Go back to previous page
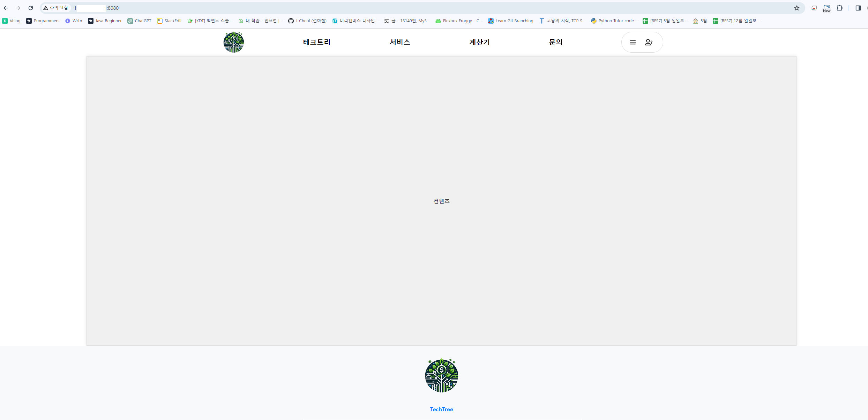Viewport: 868px width, 420px height. [x=6, y=8]
